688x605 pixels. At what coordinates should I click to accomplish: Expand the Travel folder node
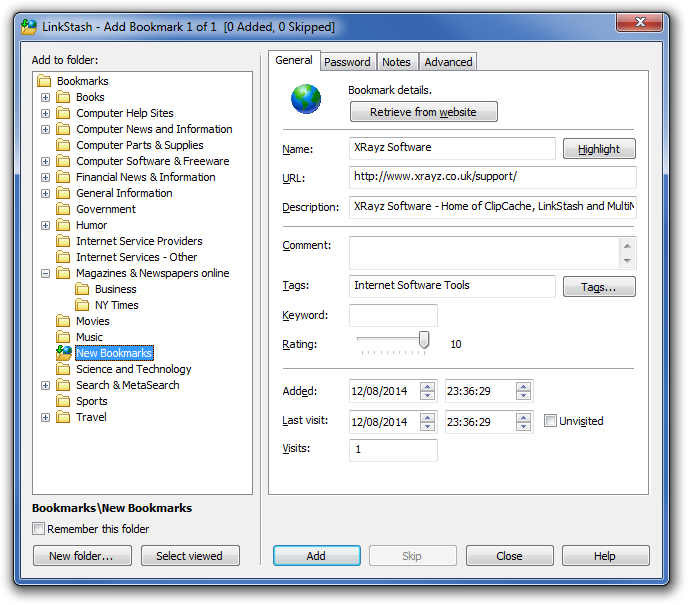point(45,417)
